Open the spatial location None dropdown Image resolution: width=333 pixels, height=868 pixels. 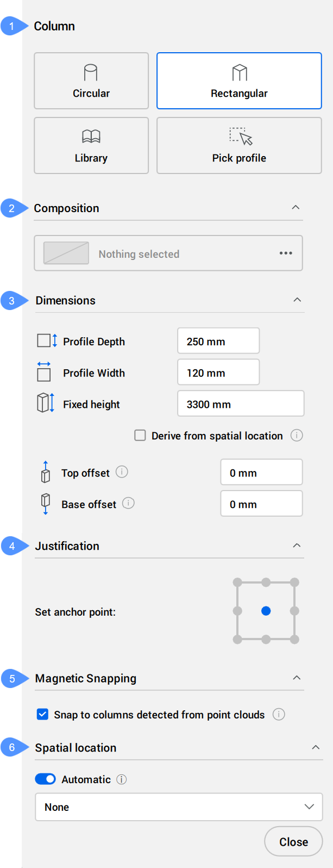point(179,807)
